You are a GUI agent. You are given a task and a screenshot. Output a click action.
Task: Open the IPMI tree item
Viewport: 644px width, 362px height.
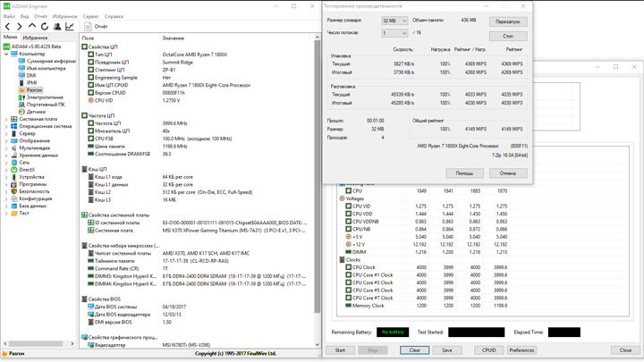[31, 82]
